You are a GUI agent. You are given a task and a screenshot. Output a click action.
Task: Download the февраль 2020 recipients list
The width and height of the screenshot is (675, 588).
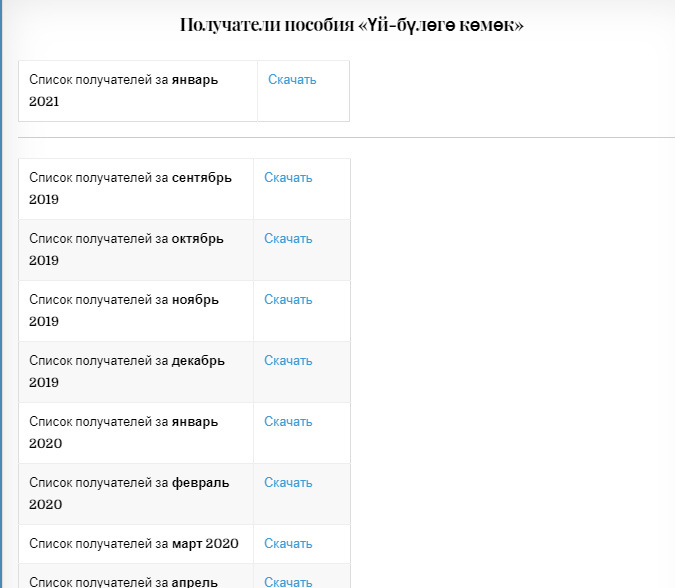(288, 483)
